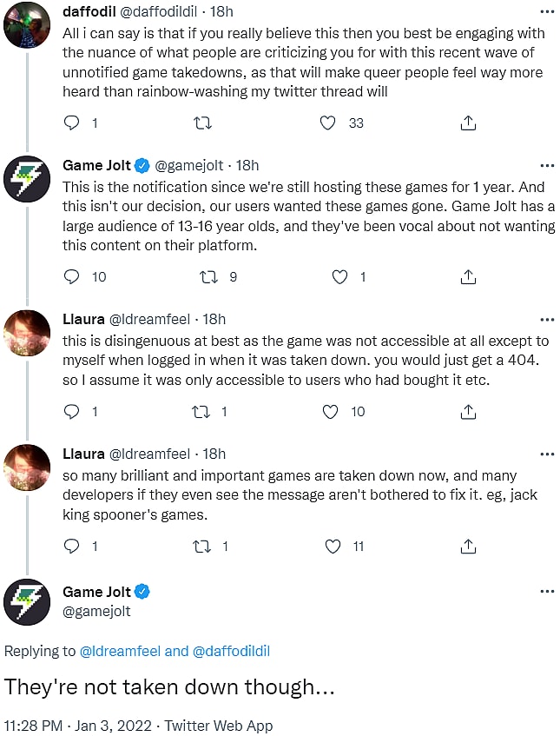The image size is (560, 736).
Task: Retweet Game Jolt's tweet with 9 retweets
Action: pos(209,277)
